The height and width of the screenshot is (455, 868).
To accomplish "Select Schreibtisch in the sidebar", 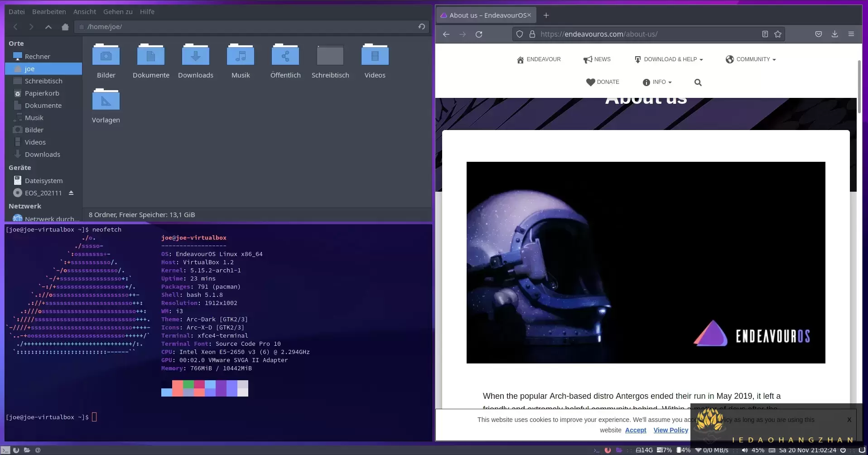I will click(43, 81).
